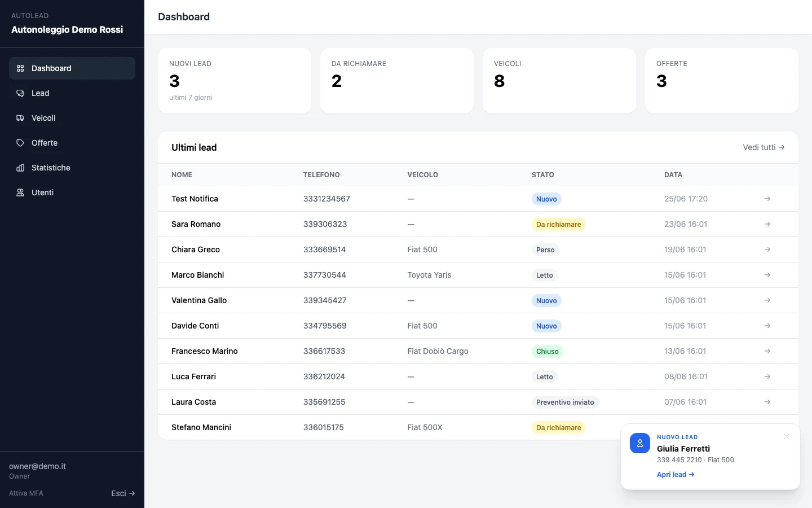Click the name Valentina Gallo
812x508 pixels.
(199, 300)
